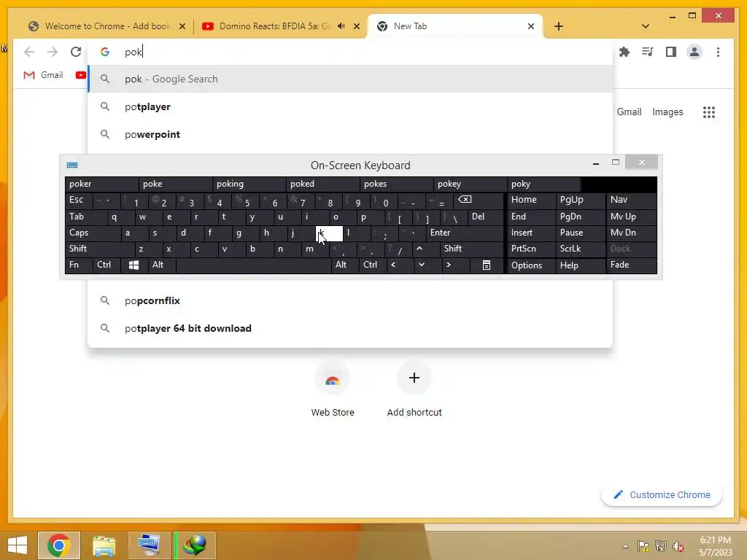Open Chrome extensions puzzle icon
This screenshot has width=747, height=560.
tap(624, 52)
